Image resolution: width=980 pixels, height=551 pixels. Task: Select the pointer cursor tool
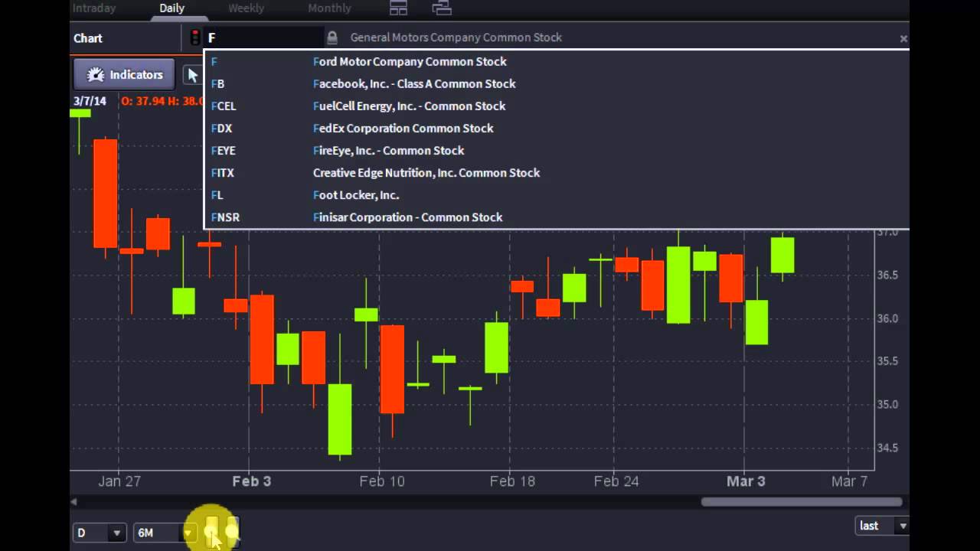[192, 75]
